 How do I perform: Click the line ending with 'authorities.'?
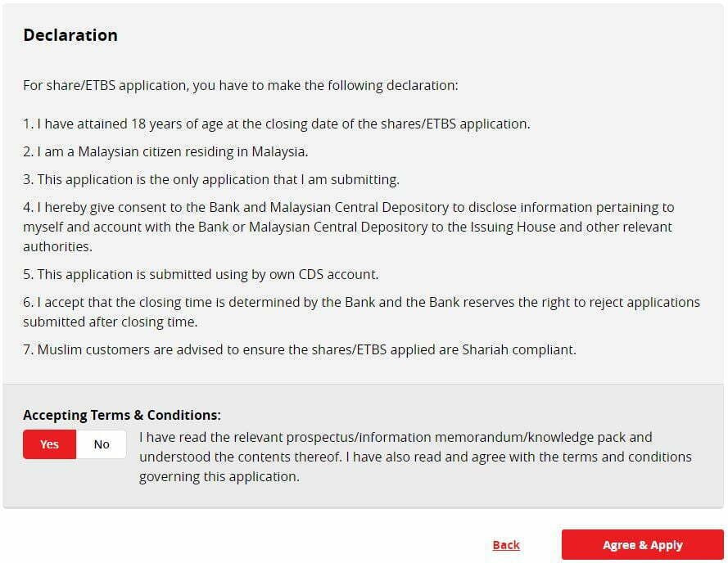pos(57,246)
